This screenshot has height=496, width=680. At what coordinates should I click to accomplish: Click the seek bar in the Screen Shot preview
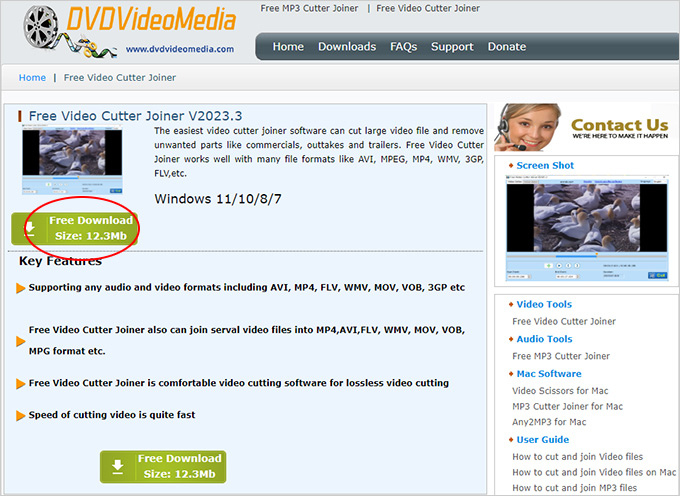(587, 256)
